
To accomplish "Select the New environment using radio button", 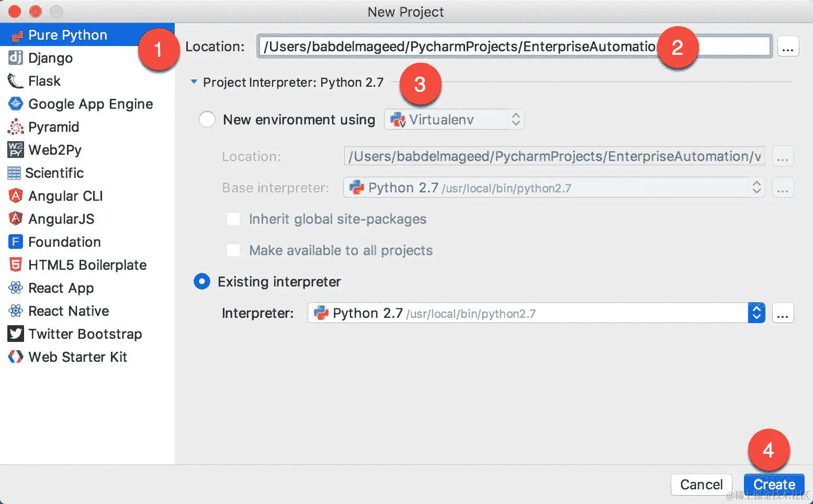I will (x=207, y=119).
